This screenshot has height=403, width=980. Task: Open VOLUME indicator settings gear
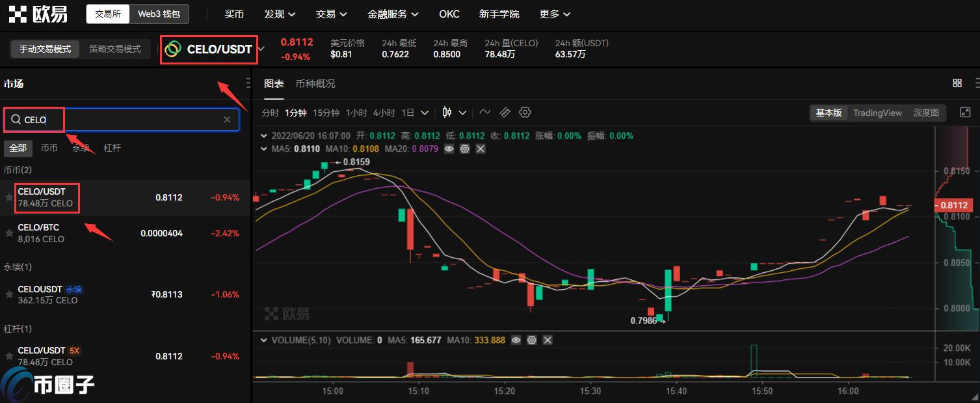(531, 340)
